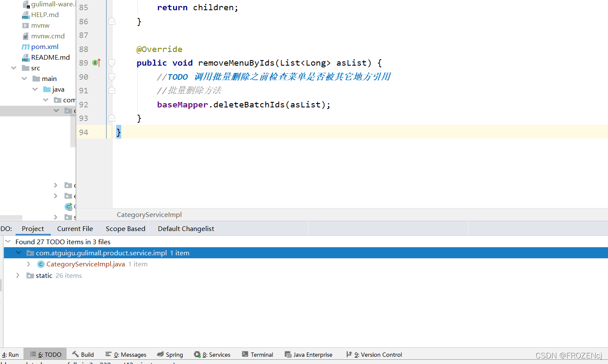Click the src folder icon

(26, 68)
